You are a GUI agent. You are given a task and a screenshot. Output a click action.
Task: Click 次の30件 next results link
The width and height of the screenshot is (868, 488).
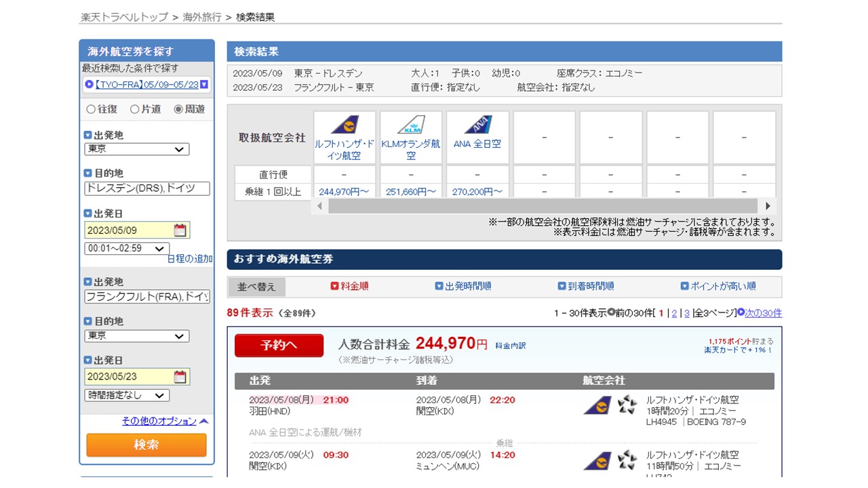pyautogui.click(x=764, y=313)
